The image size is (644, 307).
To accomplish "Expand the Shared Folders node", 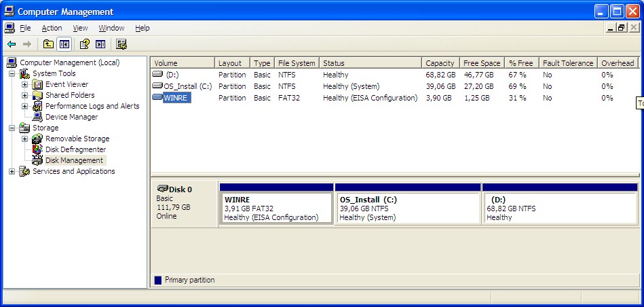I will 24,95.
